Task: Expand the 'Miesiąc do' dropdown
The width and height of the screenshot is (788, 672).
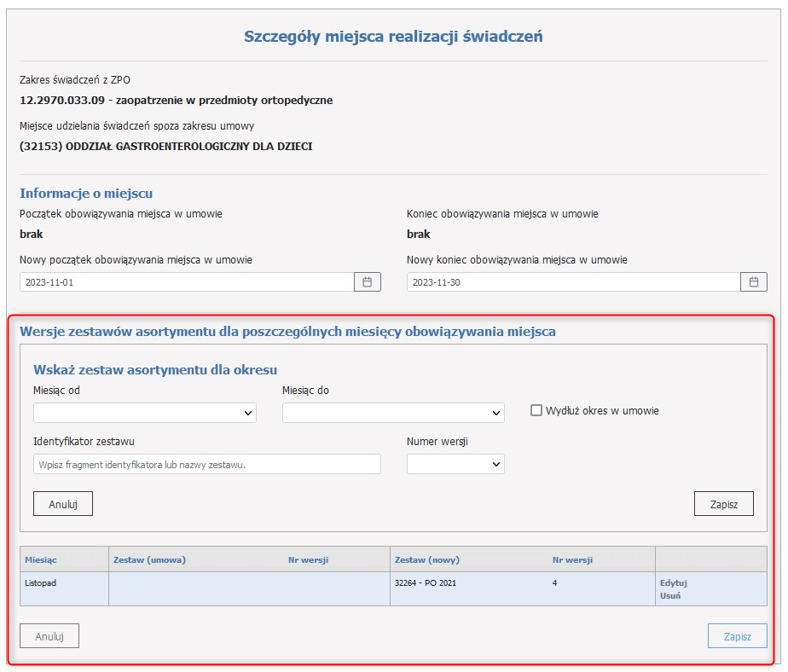Action: 393,413
